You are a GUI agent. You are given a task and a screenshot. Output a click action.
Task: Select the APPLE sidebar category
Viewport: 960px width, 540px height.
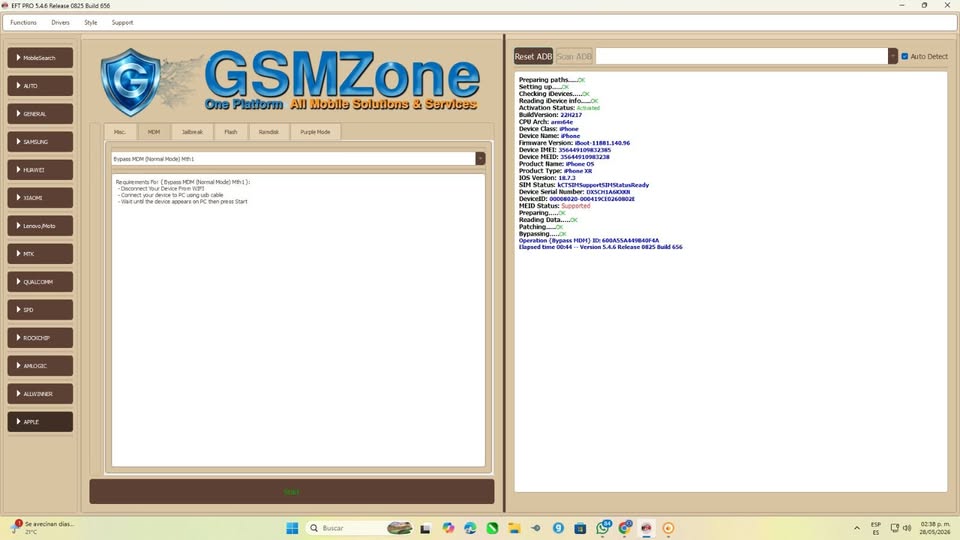coord(40,422)
